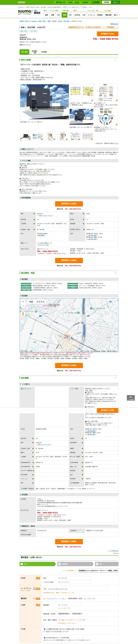Switch map to 航空写真 view
This screenshot has width=138, height=644.
(40, 302)
